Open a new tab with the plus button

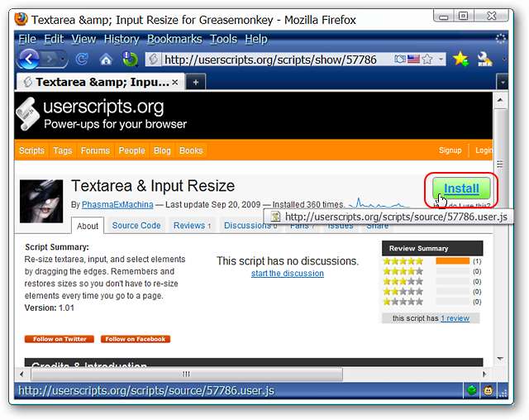pyautogui.click(x=196, y=82)
